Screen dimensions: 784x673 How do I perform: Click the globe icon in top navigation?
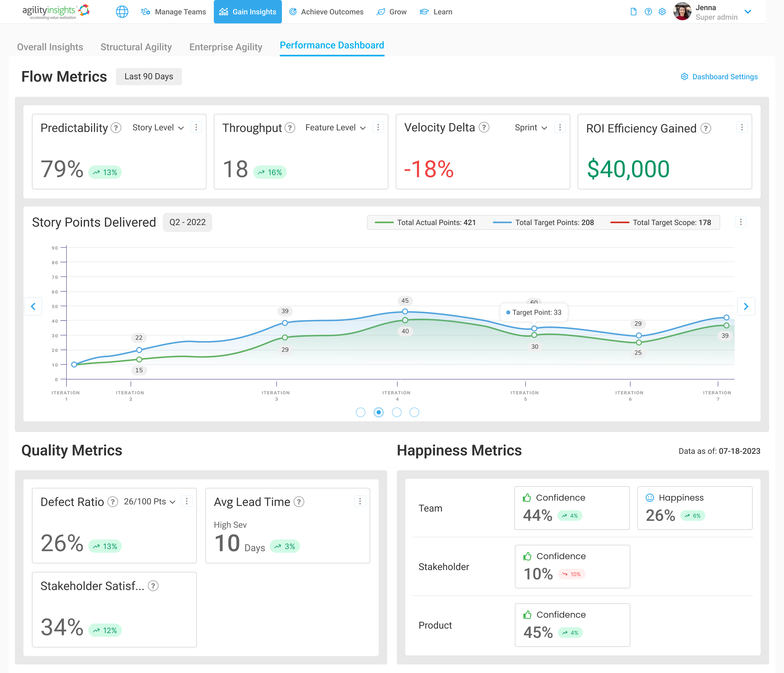click(x=122, y=12)
